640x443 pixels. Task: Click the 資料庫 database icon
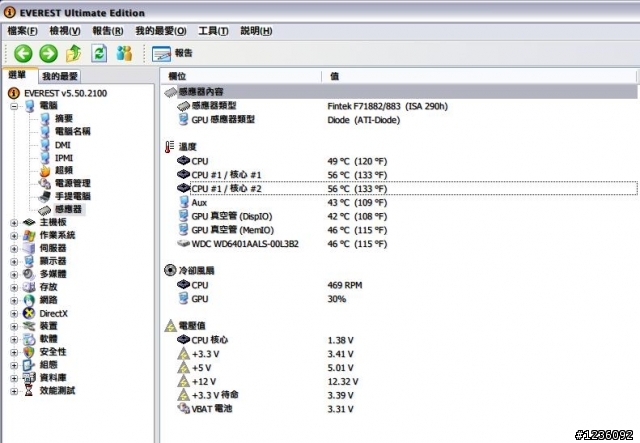point(29,378)
